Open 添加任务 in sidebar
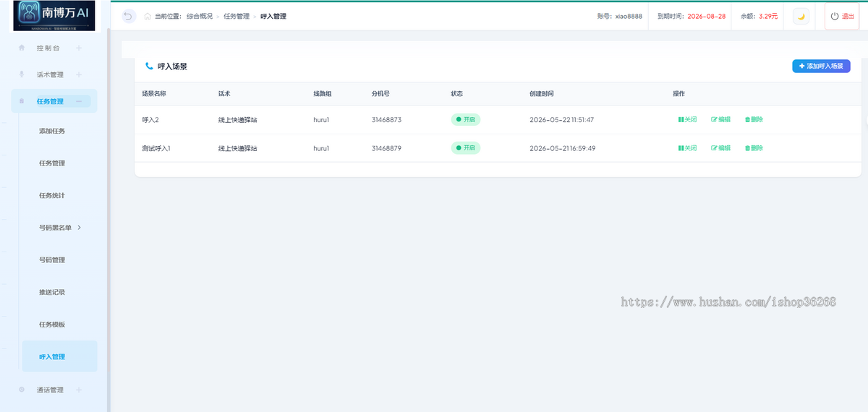The height and width of the screenshot is (412, 868). coord(52,131)
